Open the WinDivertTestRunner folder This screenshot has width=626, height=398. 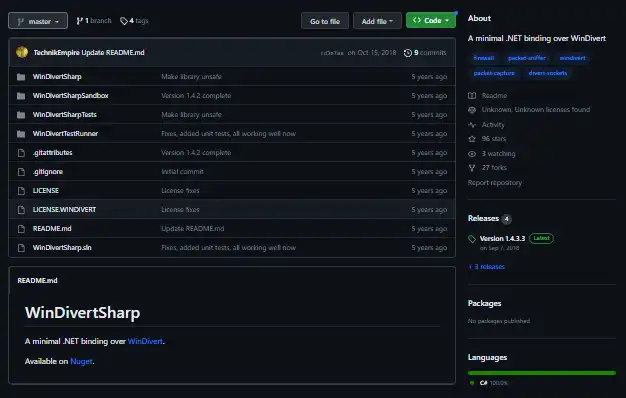point(65,134)
